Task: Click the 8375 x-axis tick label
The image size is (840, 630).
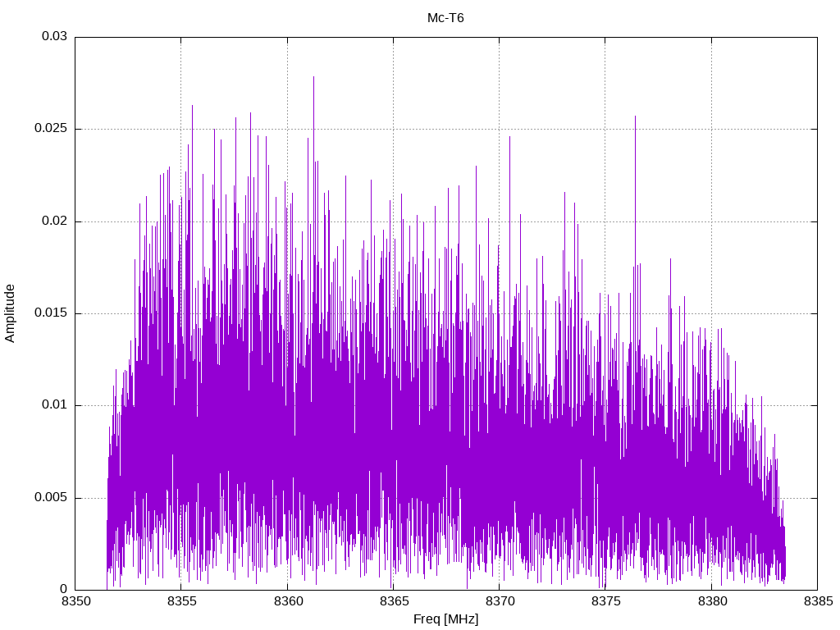Action: click(x=606, y=601)
